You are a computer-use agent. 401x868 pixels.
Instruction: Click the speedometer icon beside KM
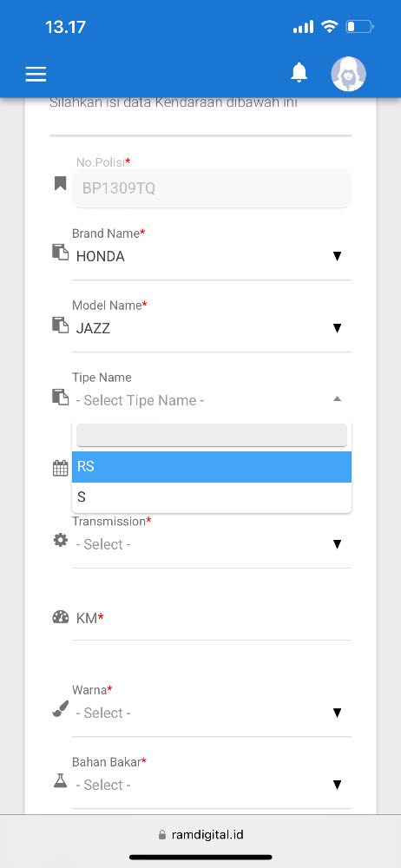[x=61, y=617]
